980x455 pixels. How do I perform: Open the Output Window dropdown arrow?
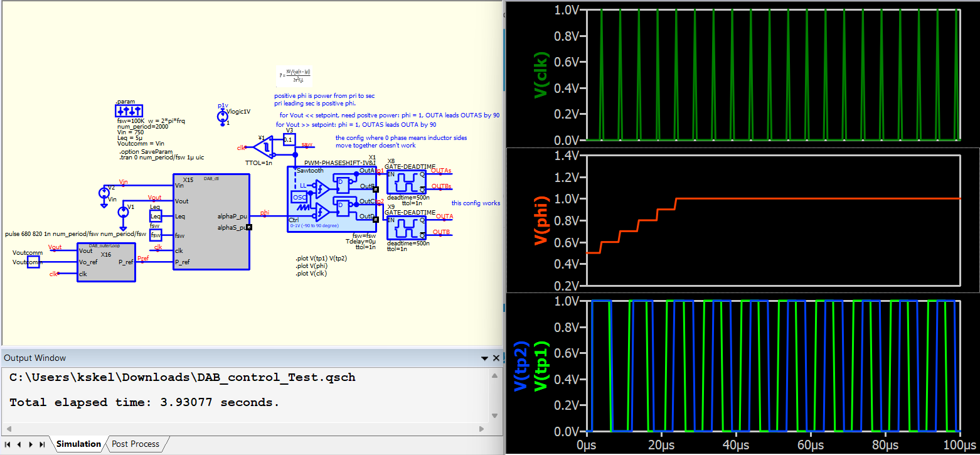click(x=484, y=358)
